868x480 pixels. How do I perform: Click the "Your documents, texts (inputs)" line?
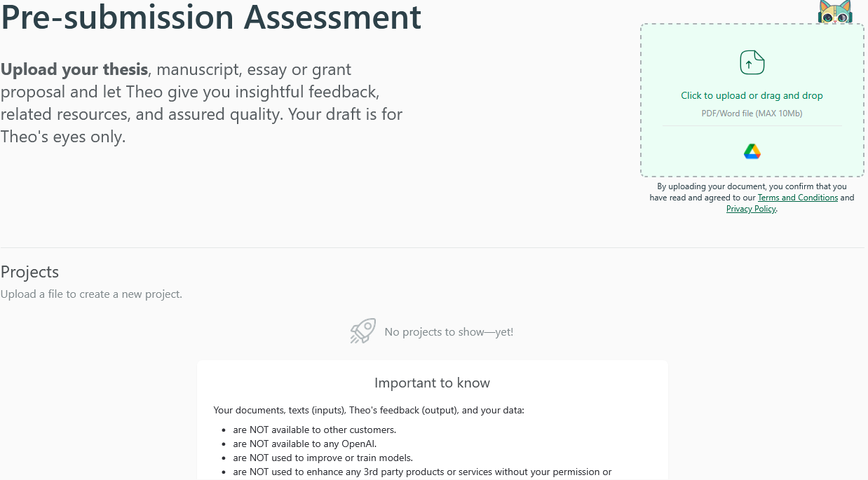click(369, 410)
